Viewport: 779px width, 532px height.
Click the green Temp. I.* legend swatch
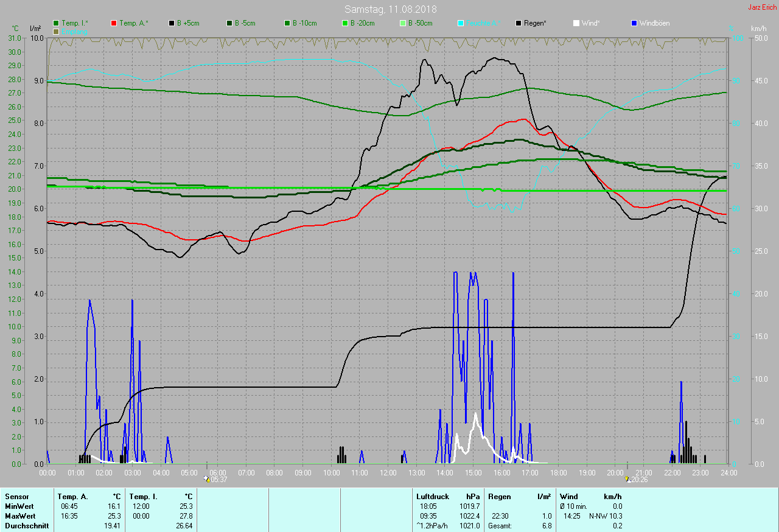[x=57, y=23]
